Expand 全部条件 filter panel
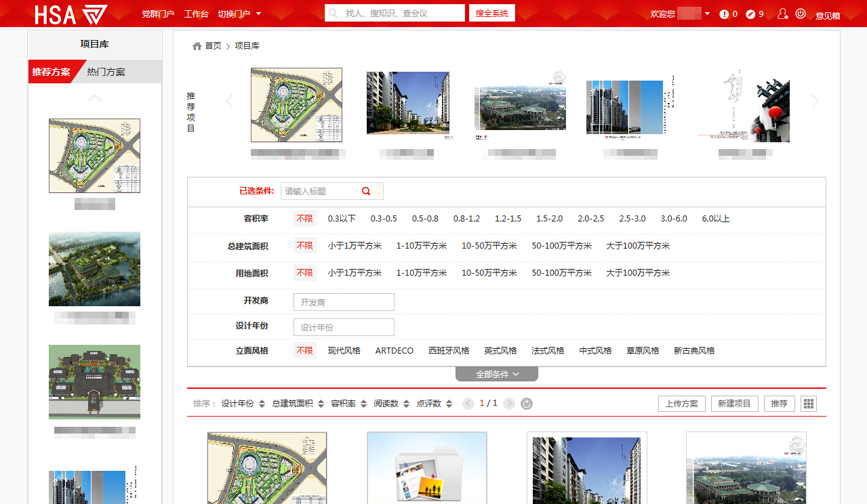Image resolution: width=867 pixels, height=504 pixels. pyautogui.click(x=497, y=374)
